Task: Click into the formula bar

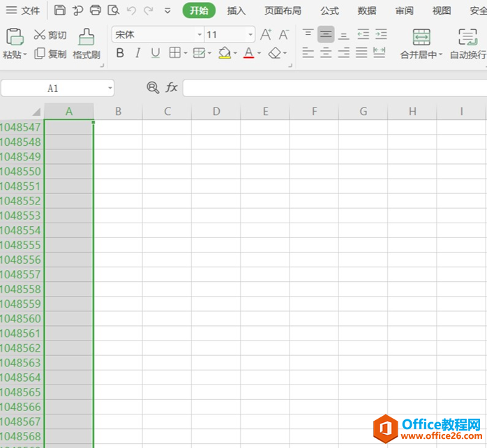Action: (335, 88)
